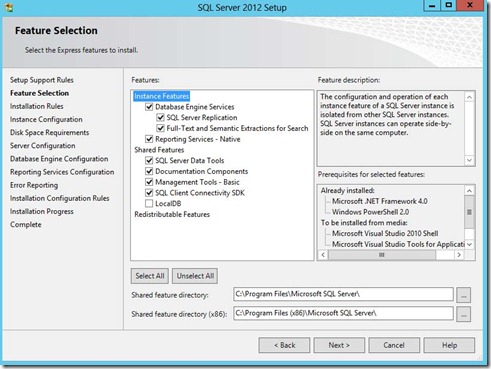491x369 pixels.
Task: Select Redistributable Features tree node
Action: click(172, 214)
